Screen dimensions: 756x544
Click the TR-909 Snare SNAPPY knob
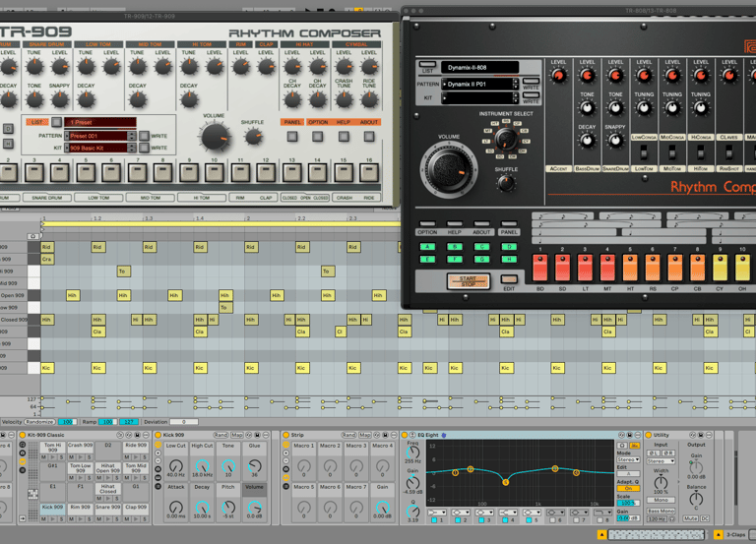click(60, 99)
